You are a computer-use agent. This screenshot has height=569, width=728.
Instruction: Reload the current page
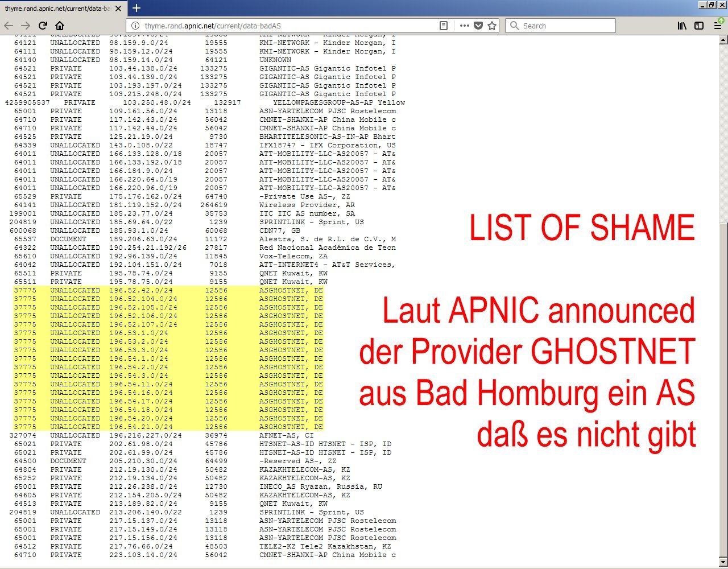pyautogui.click(x=43, y=26)
